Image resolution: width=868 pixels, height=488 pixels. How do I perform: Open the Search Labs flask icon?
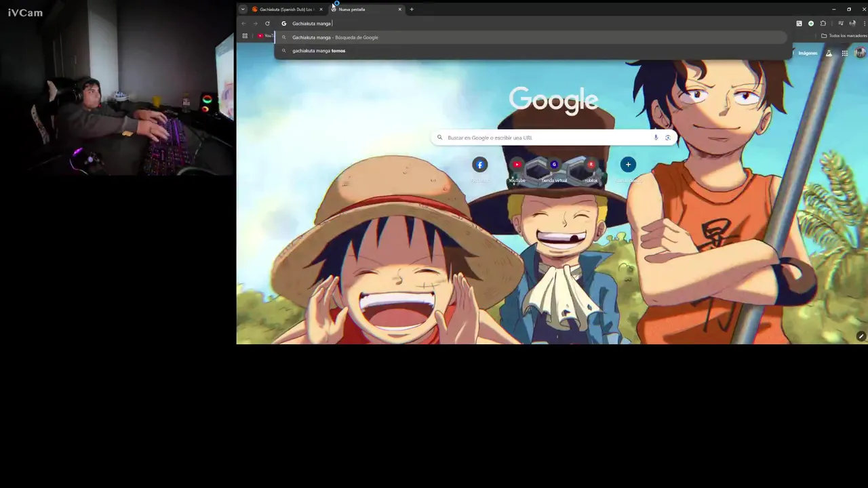click(829, 53)
